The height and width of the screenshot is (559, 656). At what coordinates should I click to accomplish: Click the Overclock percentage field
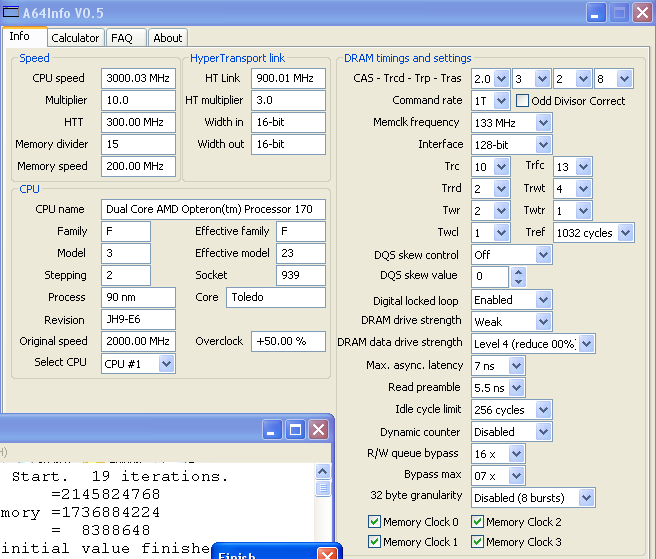pos(288,341)
